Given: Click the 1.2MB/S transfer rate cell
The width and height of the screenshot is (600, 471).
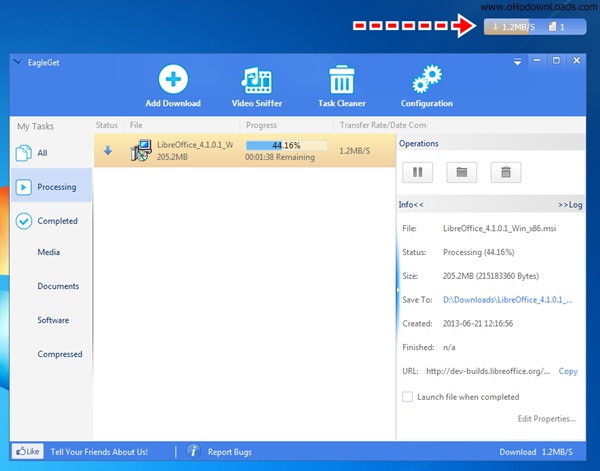Looking at the screenshot, I should coord(355,151).
